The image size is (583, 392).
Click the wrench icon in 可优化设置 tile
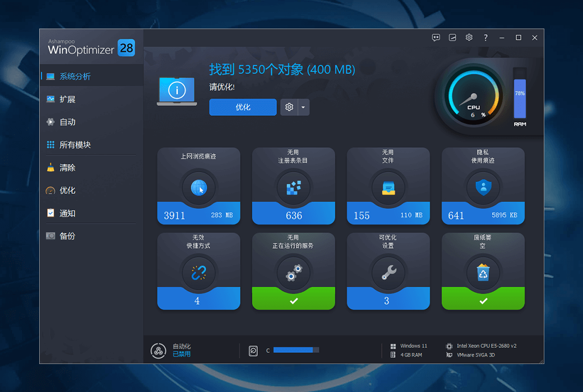388,273
